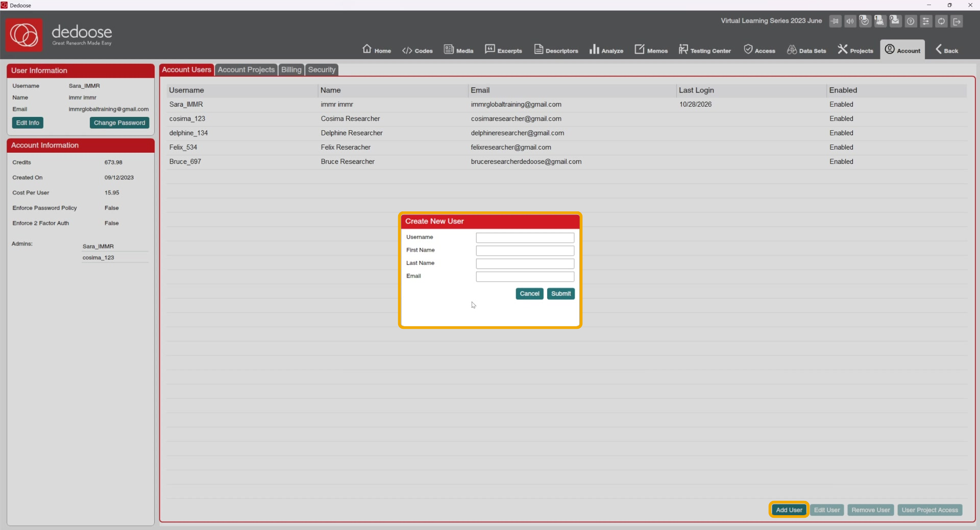Image resolution: width=980 pixels, height=530 pixels.
Task: Click the First Name input field
Action: [x=525, y=251]
